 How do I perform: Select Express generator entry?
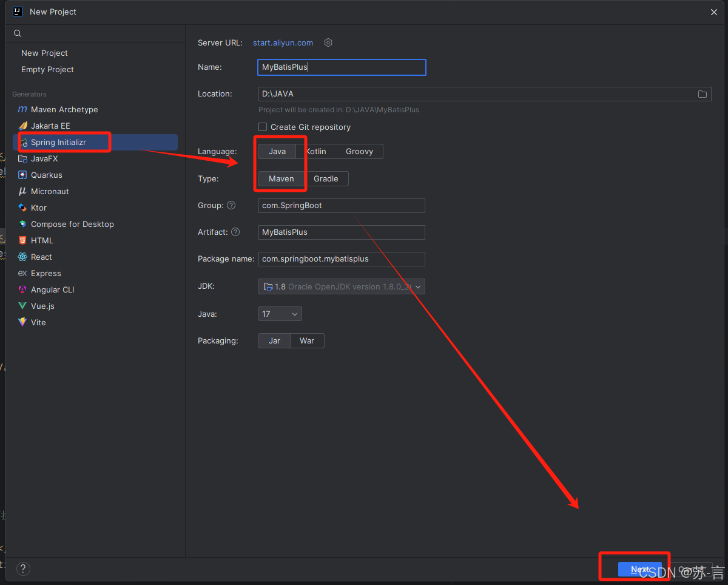click(x=45, y=273)
